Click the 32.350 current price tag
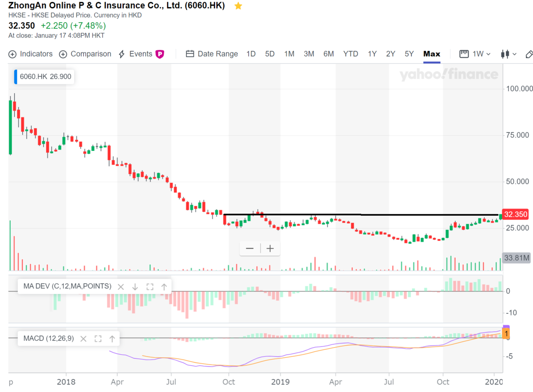This screenshot has height=392, width=533. (516, 214)
